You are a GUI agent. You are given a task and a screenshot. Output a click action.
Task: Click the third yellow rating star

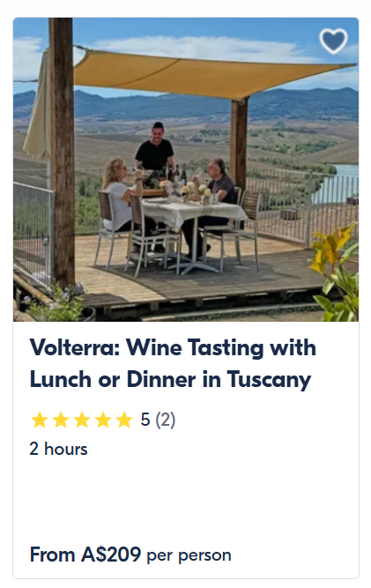[82, 420]
